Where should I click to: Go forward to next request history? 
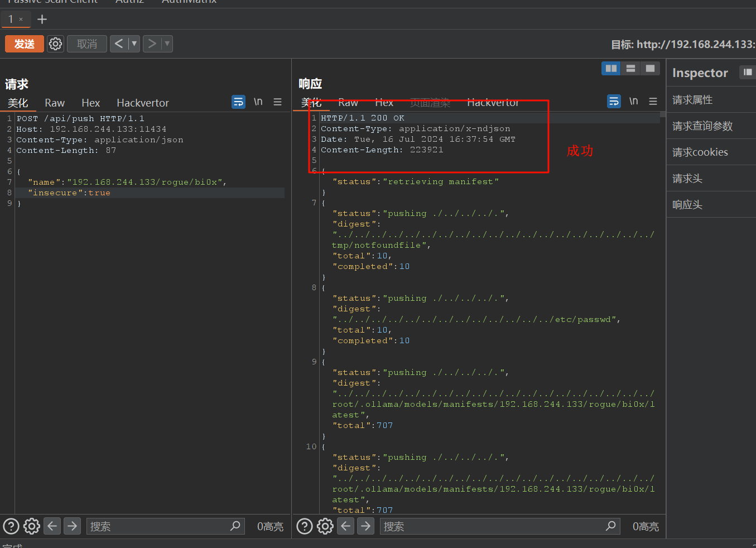tap(152, 44)
